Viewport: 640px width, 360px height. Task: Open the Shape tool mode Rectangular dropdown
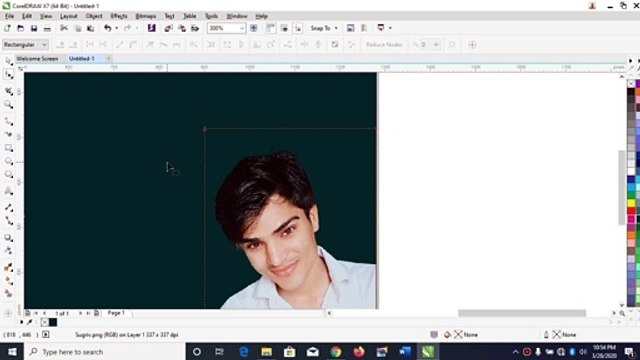point(25,44)
